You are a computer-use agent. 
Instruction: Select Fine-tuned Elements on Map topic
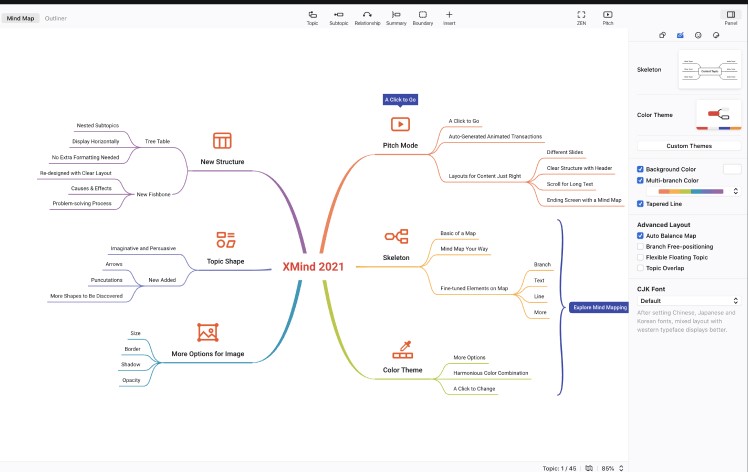474,288
